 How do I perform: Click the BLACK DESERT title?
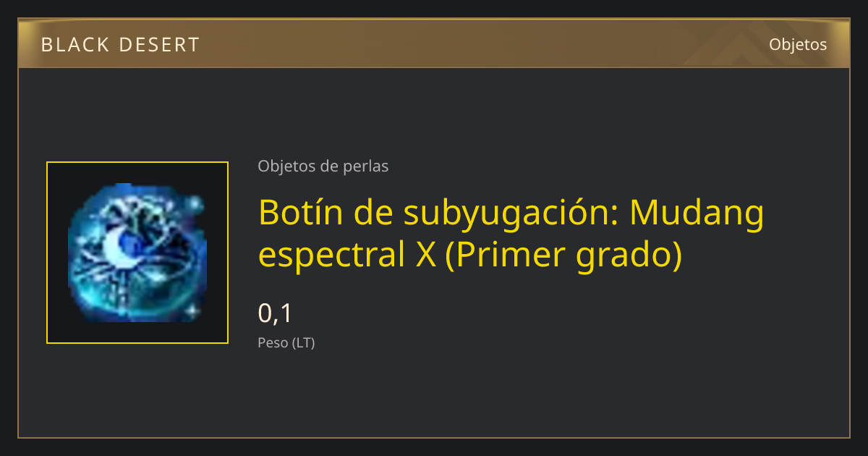pyautogui.click(x=120, y=45)
